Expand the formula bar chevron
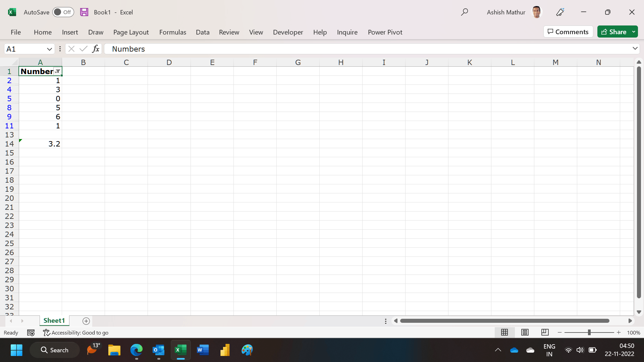Screen dimensions: 644x362 (x=635, y=49)
